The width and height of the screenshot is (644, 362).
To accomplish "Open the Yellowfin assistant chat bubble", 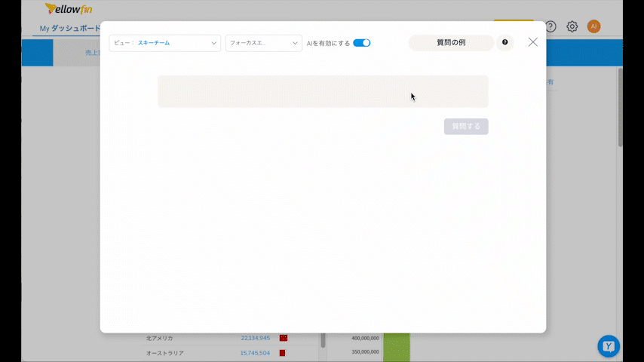I will 609,346.
